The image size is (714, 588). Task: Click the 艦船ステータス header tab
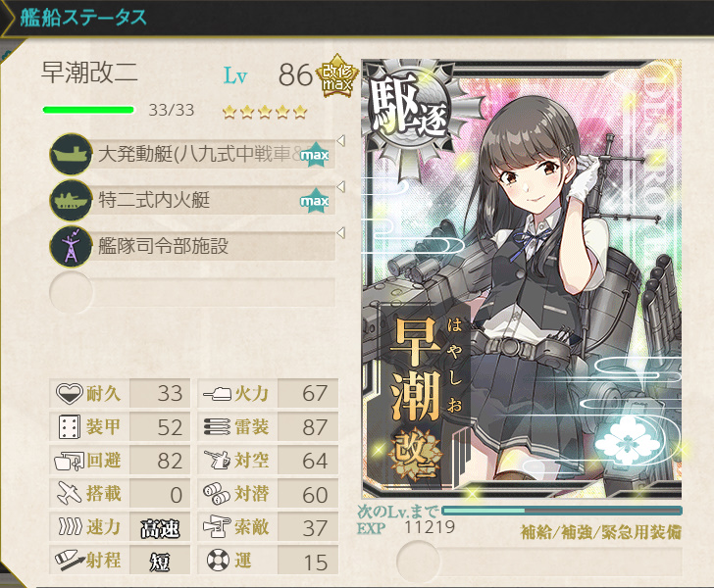(83, 19)
